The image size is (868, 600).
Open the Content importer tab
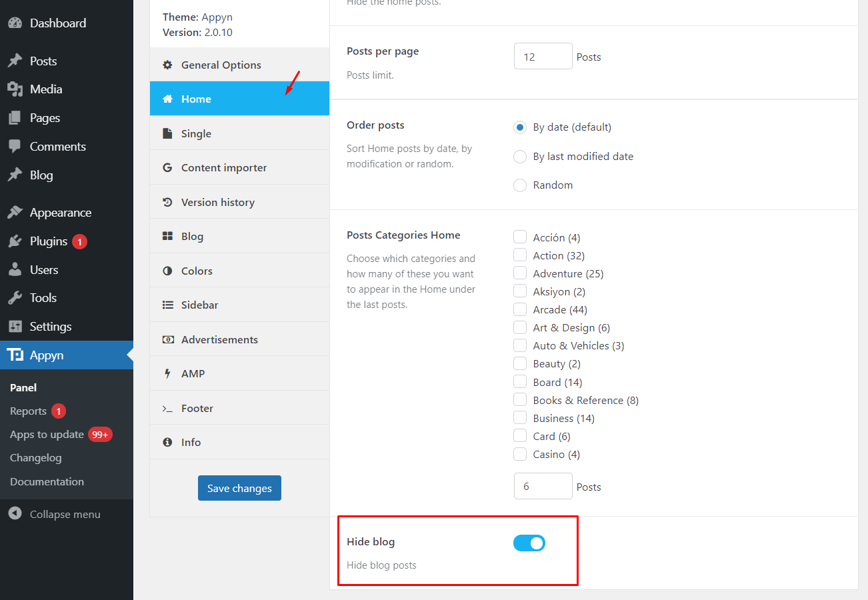pyautogui.click(x=239, y=167)
